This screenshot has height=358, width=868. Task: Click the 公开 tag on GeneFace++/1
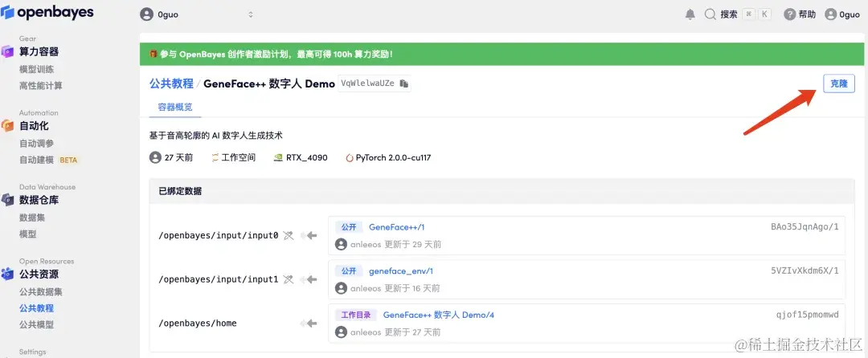[x=349, y=227]
